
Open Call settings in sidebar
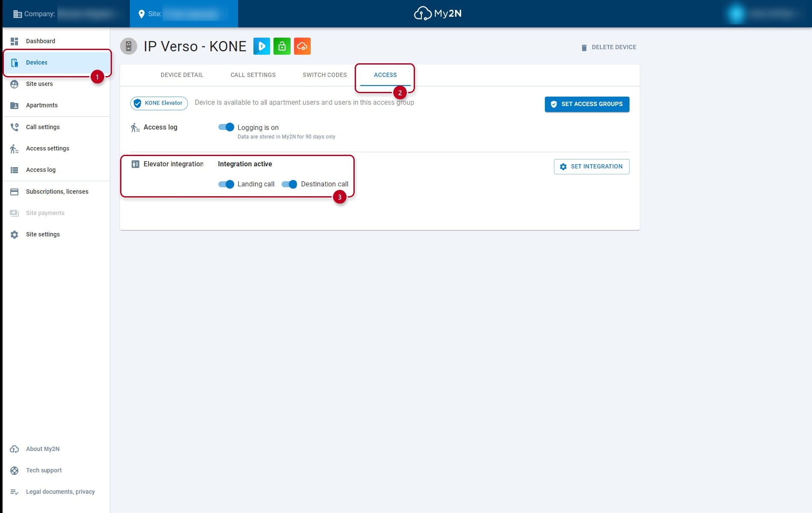56,127
